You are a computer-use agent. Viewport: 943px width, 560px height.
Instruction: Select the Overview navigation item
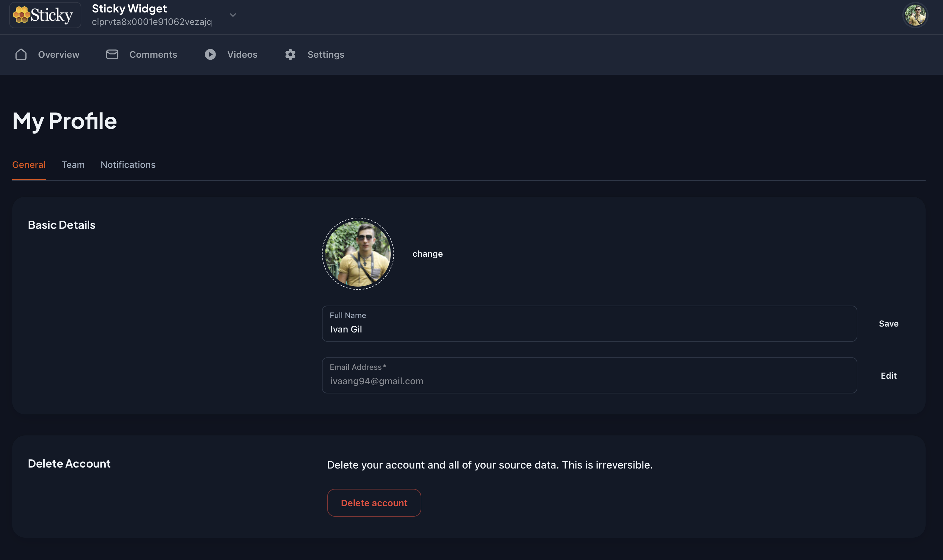coord(58,54)
